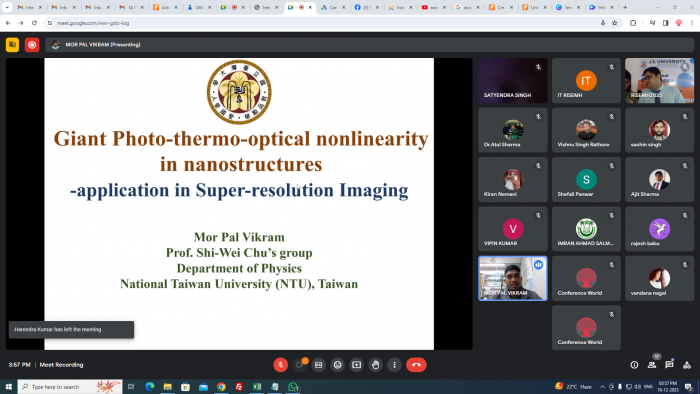Unmute the microphone in Meet controls
This screenshot has width=700, height=394.
click(280, 365)
